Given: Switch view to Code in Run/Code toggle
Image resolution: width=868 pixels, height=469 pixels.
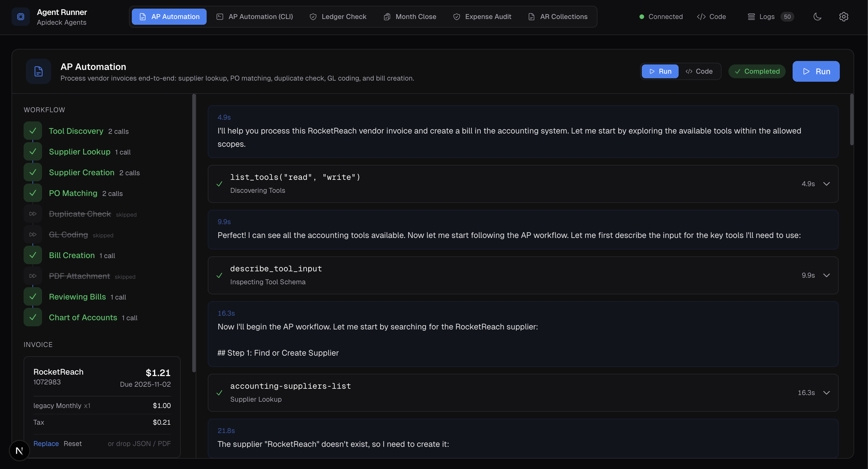Looking at the screenshot, I should point(699,71).
